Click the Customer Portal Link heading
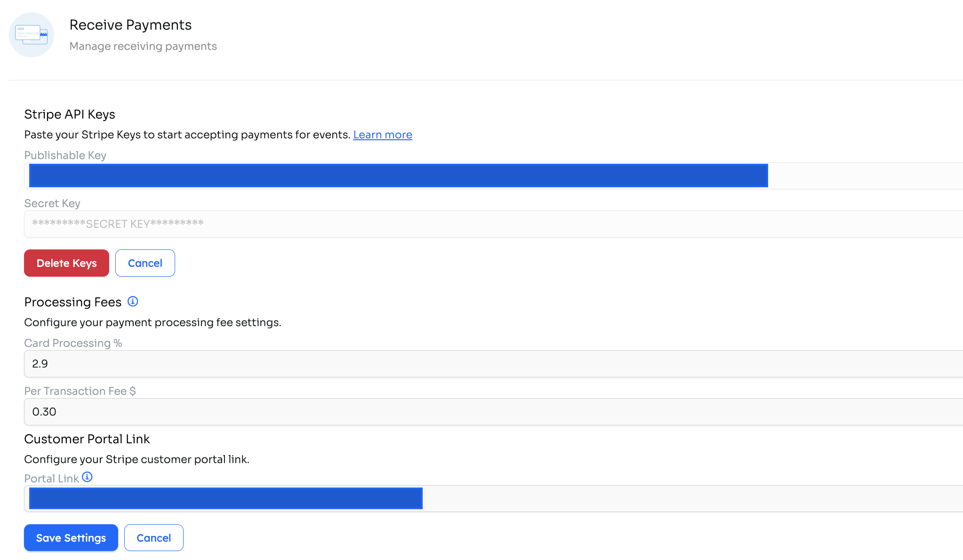963x560 pixels. [87, 439]
